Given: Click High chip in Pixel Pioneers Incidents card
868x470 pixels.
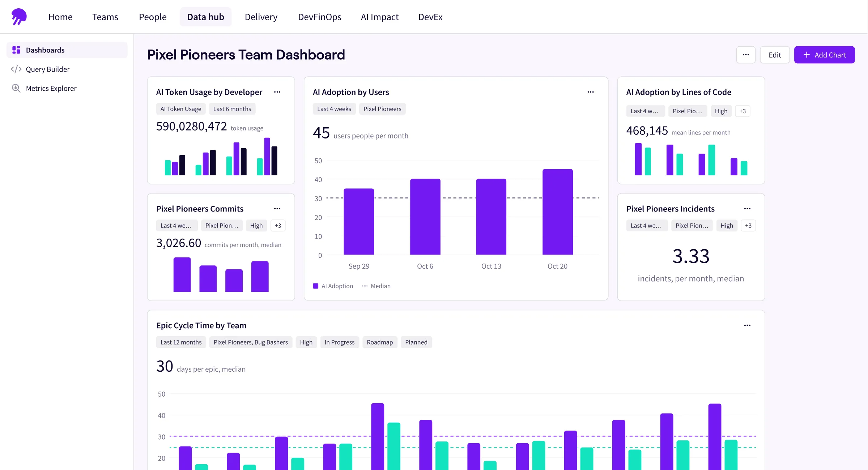Looking at the screenshot, I should pyautogui.click(x=727, y=226).
